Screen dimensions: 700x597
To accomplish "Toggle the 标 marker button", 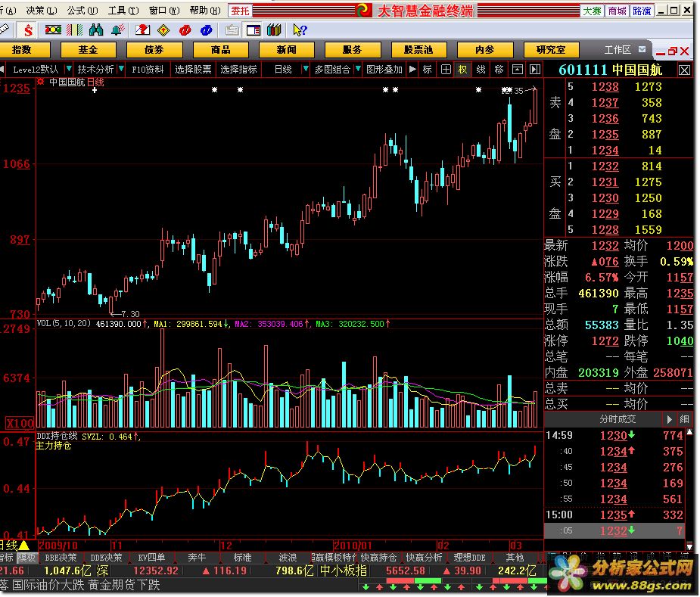I will pos(428,69).
